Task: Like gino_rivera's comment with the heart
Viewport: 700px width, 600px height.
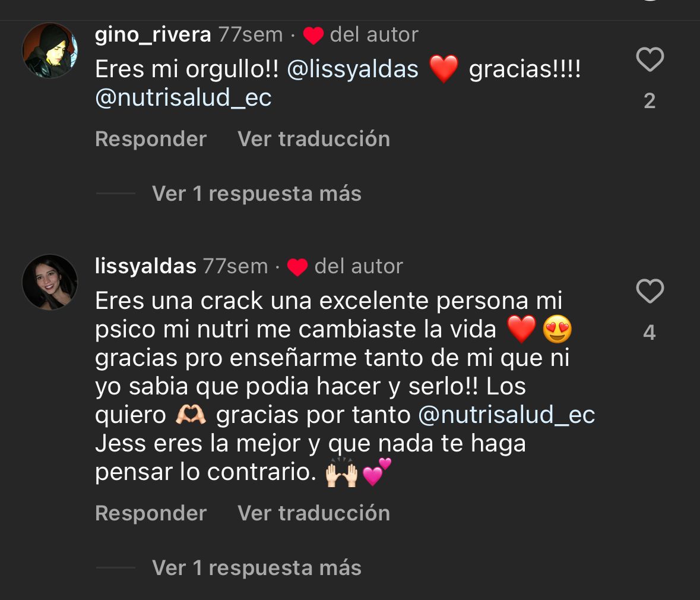Action: tap(650, 60)
